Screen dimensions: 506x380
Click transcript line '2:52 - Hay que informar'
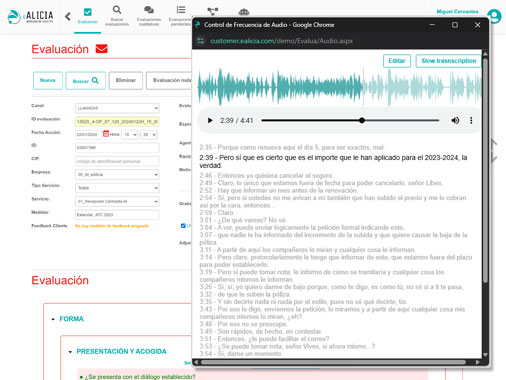[x=278, y=190]
